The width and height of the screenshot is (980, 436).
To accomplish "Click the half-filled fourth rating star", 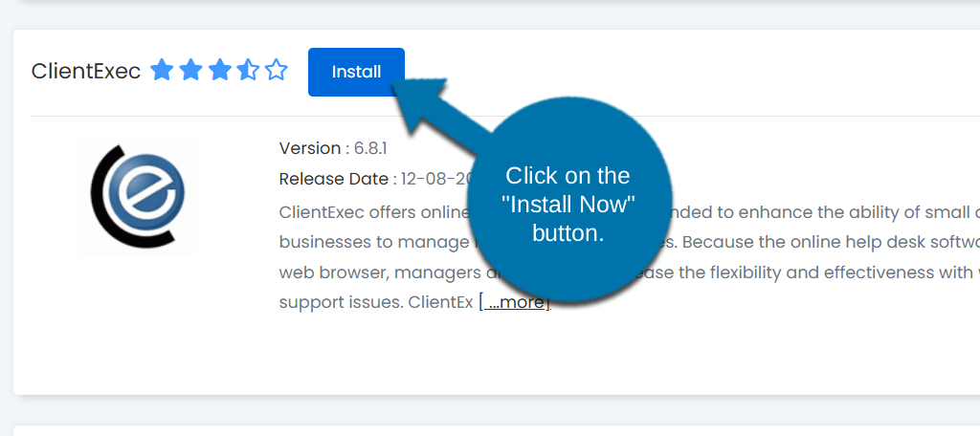I will (x=248, y=71).
